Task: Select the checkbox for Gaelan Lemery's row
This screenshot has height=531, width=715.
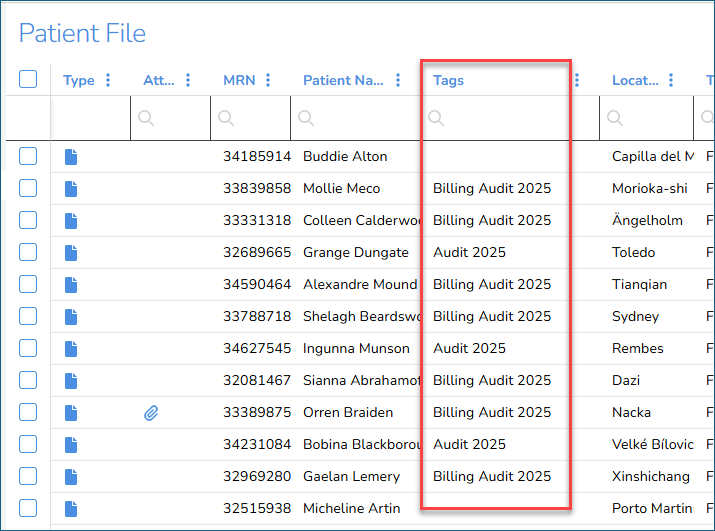Action: click(28, 476)
